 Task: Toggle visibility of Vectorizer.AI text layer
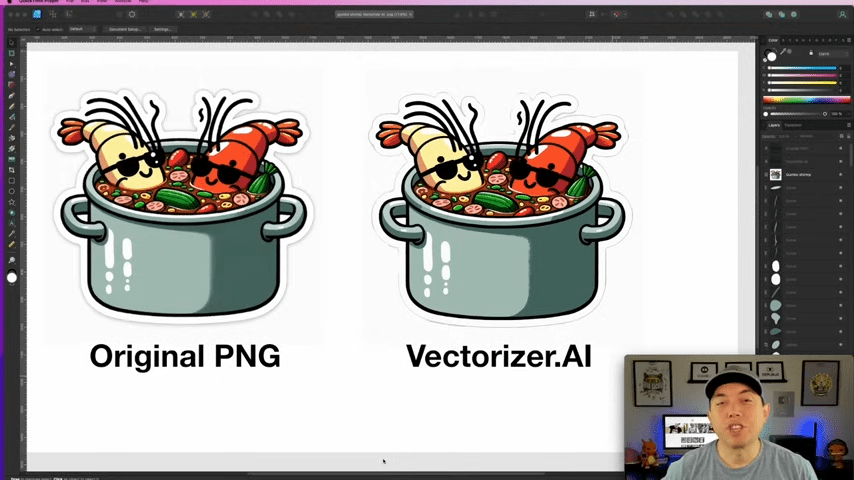point(840,161)
